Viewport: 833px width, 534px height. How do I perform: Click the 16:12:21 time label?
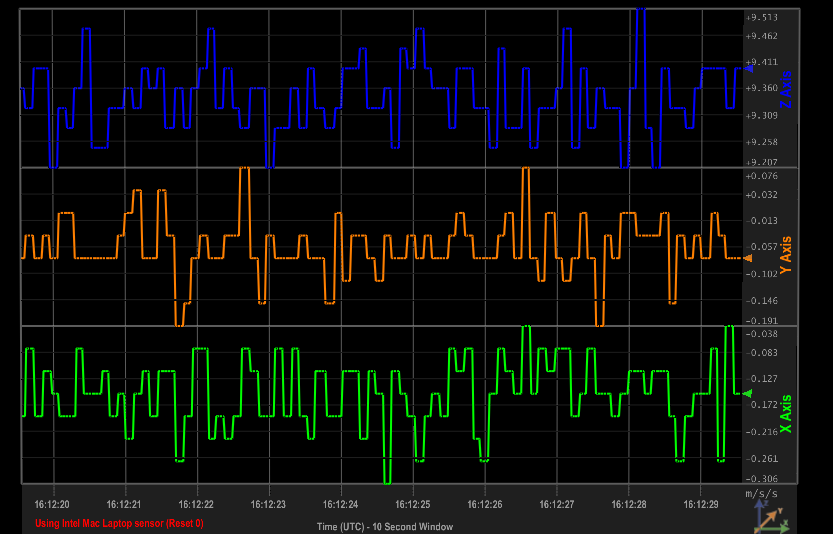coord(124,504)
